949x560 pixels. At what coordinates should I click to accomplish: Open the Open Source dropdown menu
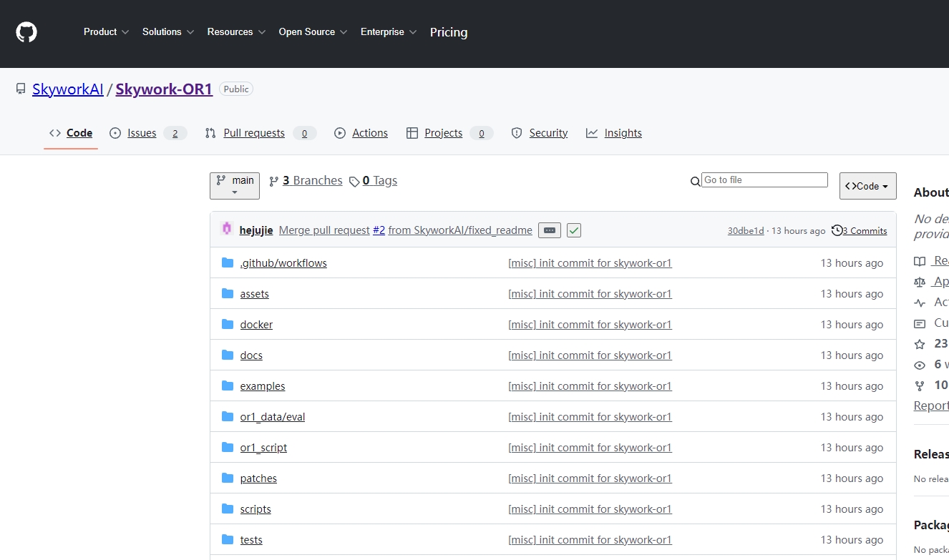(x=313, y=32)
